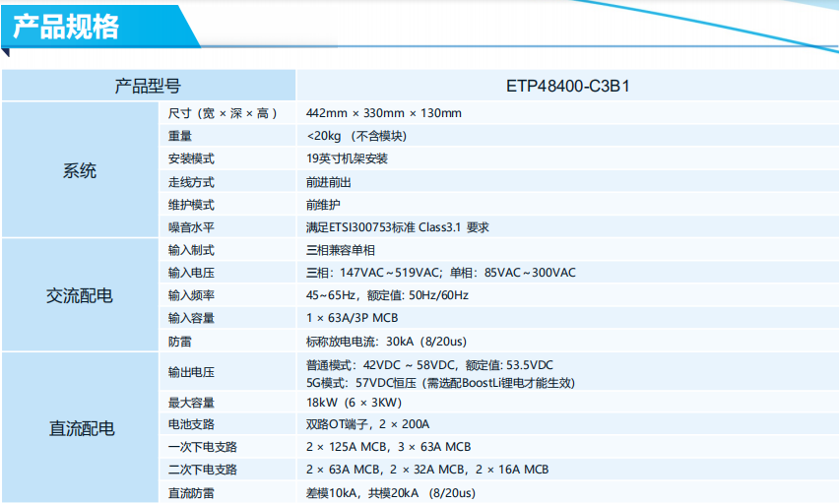Click the ETP48400-C3B1 model name
The image size is (839, 504).
coord(568,86)
